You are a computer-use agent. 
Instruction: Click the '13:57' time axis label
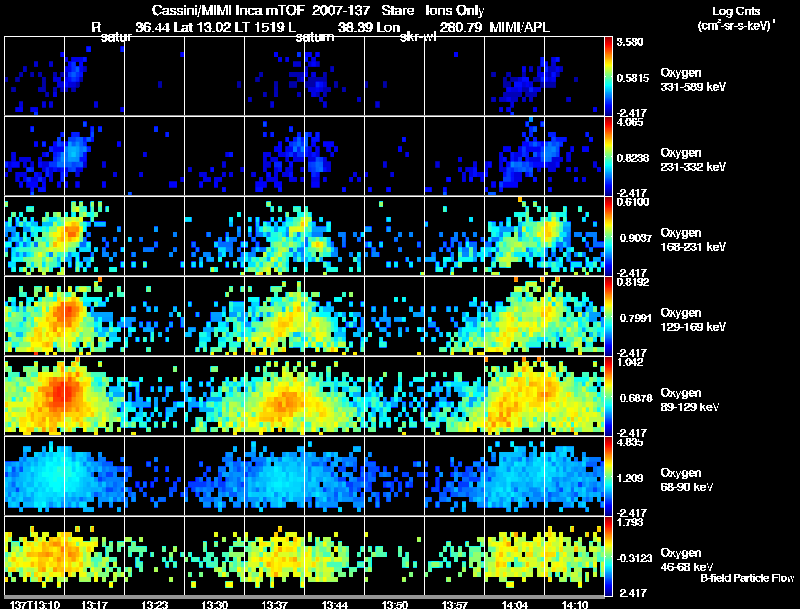[x=455, y=605]
